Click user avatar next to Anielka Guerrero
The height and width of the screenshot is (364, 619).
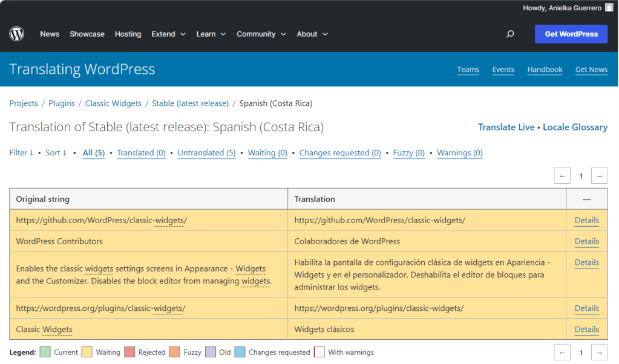pyautogui.click(x=609, y=8)
